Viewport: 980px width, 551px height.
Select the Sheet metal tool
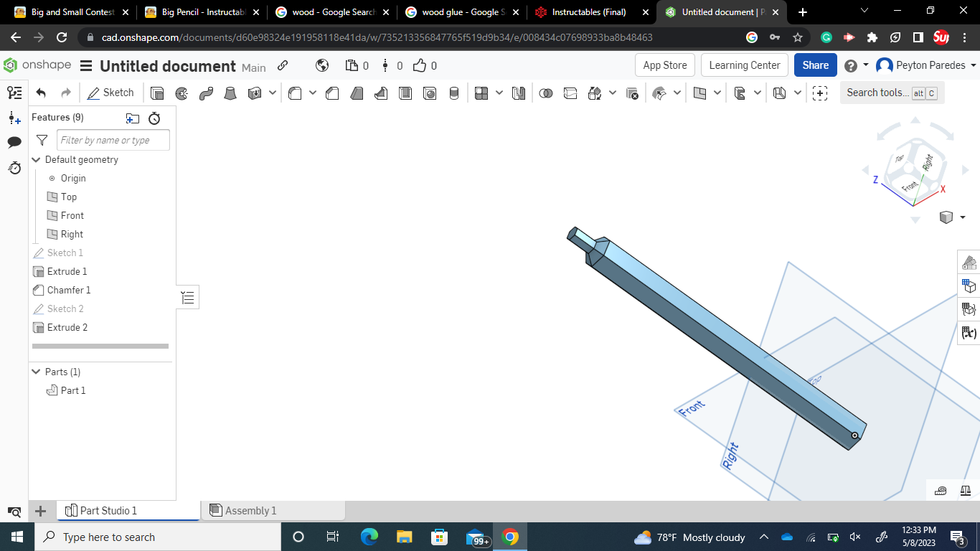point(780,93)
